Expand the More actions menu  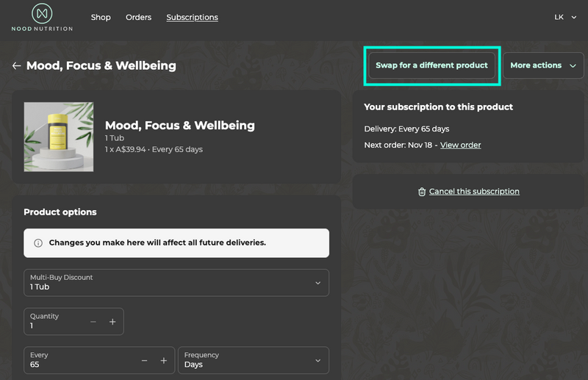tap(543, 65)
